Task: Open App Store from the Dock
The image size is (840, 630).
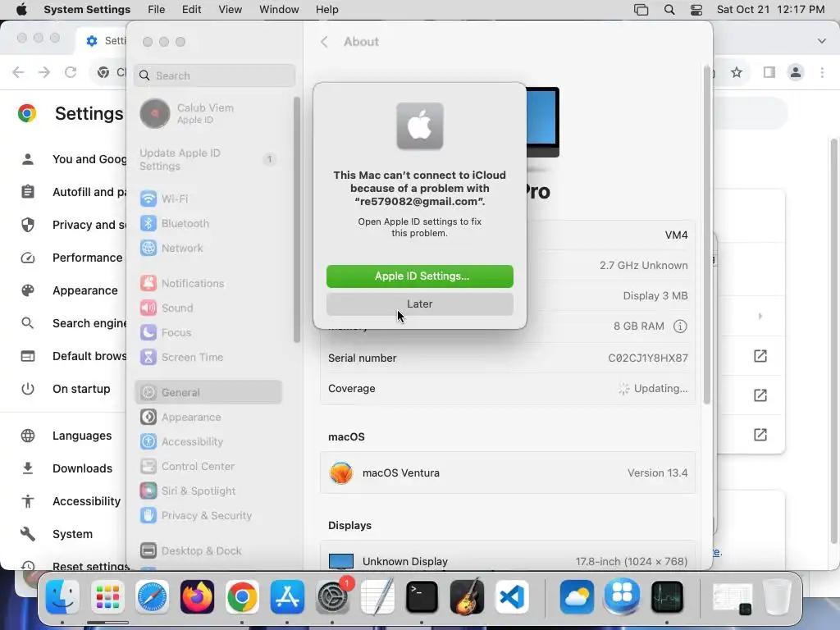Action: click(x=287, y=597)
